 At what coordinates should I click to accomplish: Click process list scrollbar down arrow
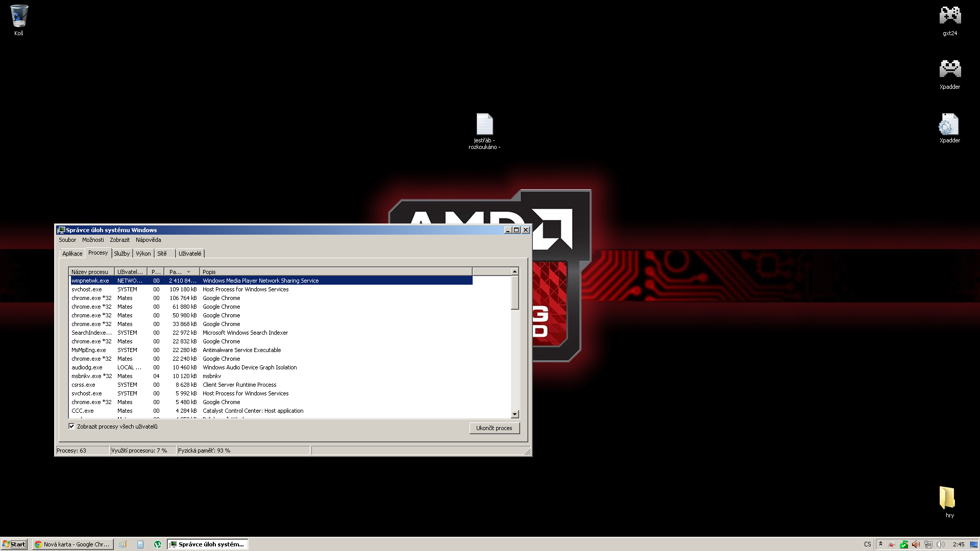(514, 414)
